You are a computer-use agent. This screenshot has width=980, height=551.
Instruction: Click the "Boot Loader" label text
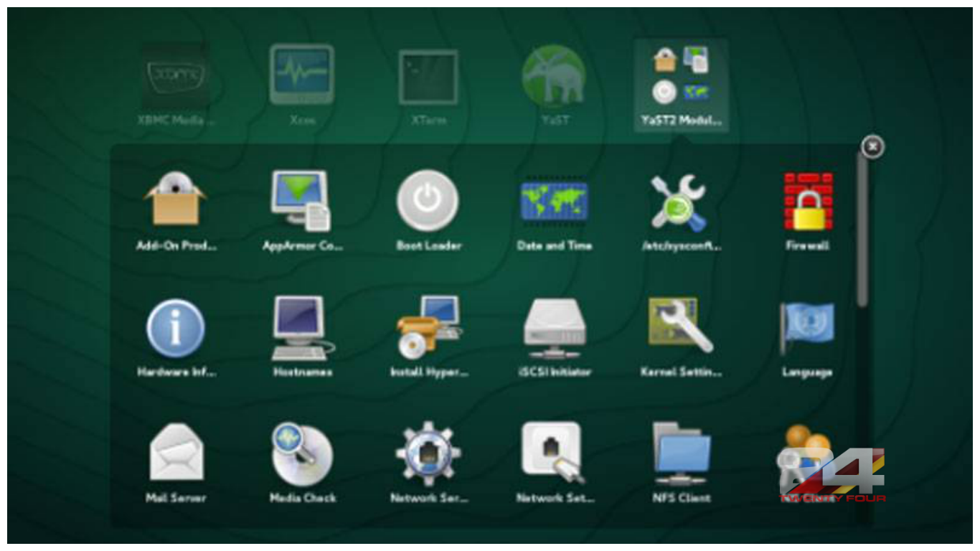click(x=429, y=245)
